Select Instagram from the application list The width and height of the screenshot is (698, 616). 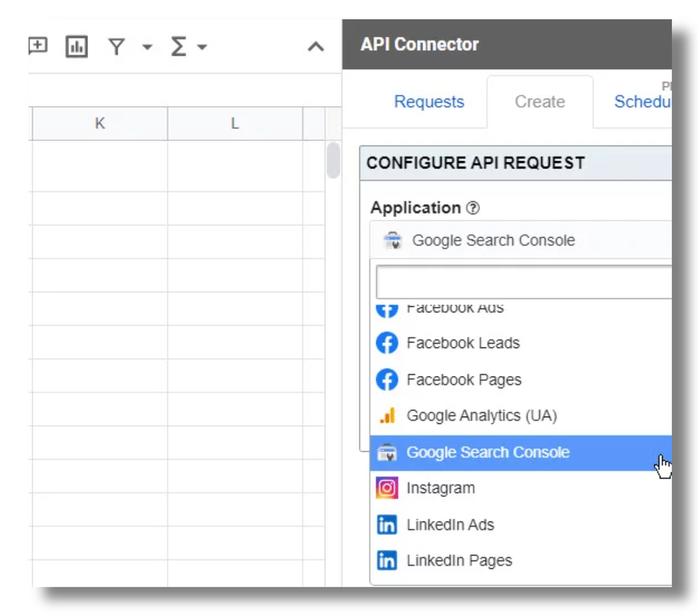(x=521, y=488)
